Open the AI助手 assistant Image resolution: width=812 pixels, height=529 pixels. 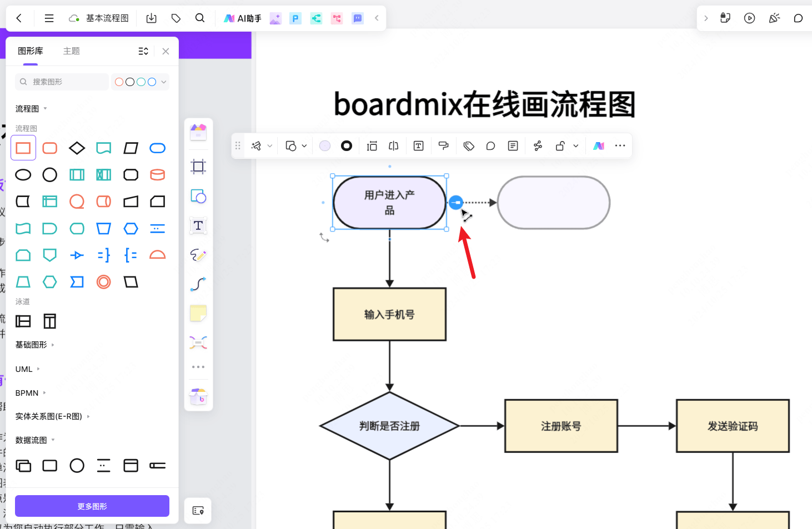pyautogui.click(x=243, y=18)
